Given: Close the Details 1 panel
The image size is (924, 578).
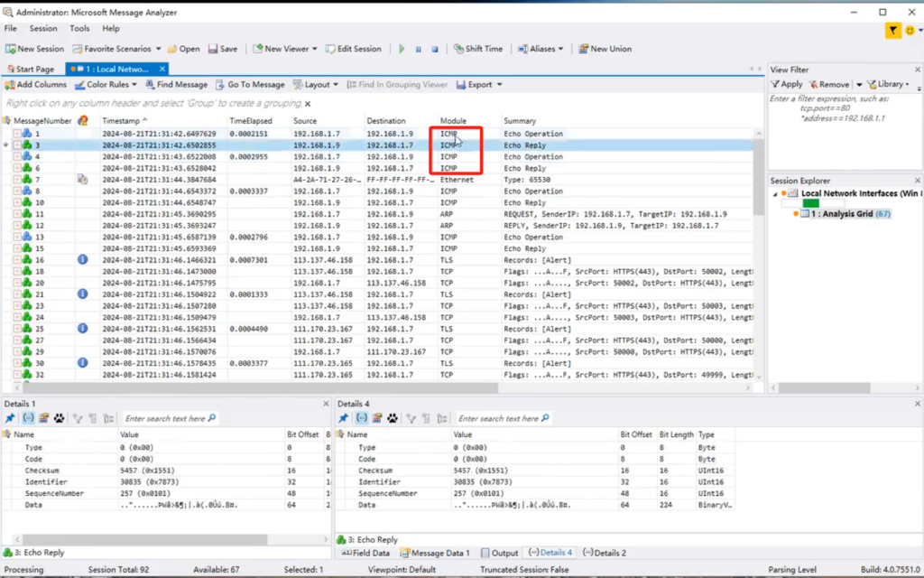Looking at the screenshot, I should coord(326,404).
